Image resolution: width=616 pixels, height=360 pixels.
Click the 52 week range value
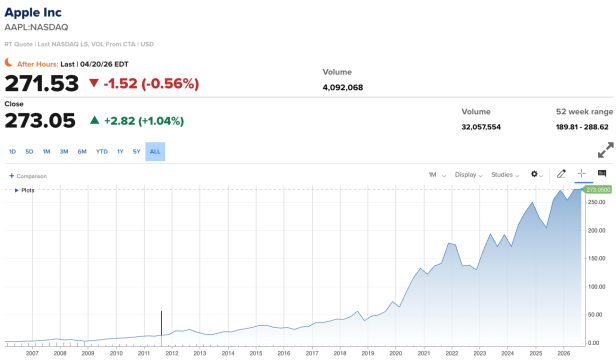coord(582,127)
